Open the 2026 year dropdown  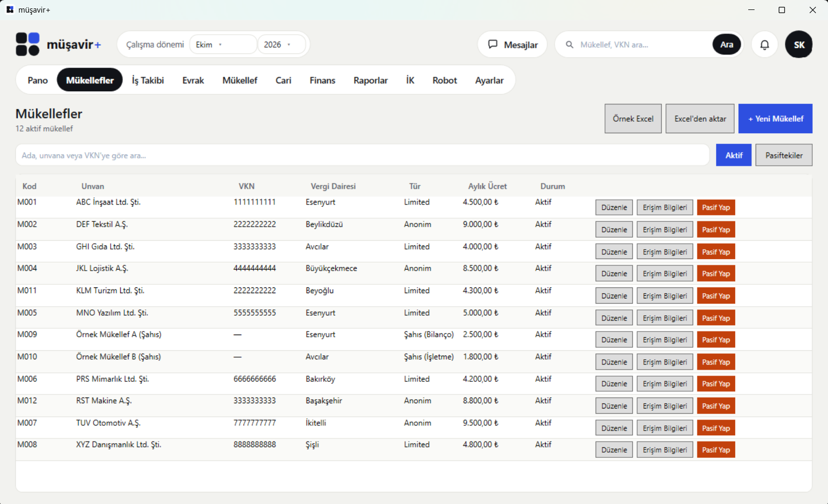282,45
